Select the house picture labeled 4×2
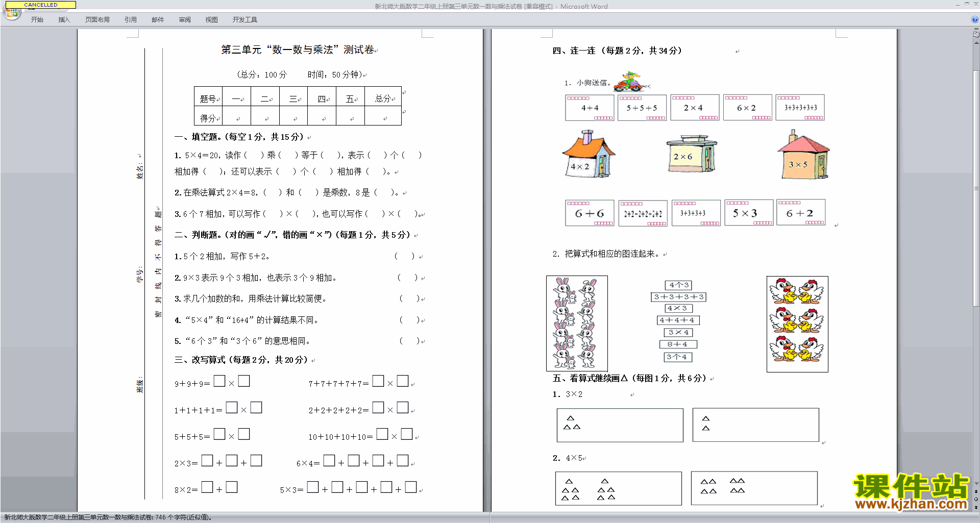Screen dimensions: 980x523 point(589,154)
